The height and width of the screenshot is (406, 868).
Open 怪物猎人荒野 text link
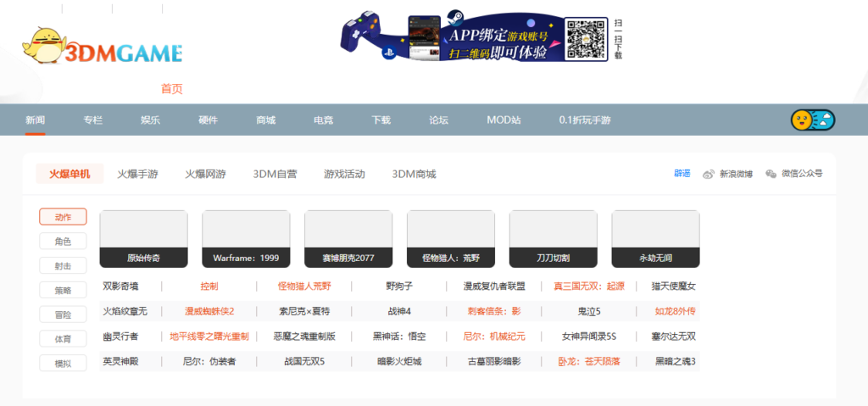click(x=304, y=286)
